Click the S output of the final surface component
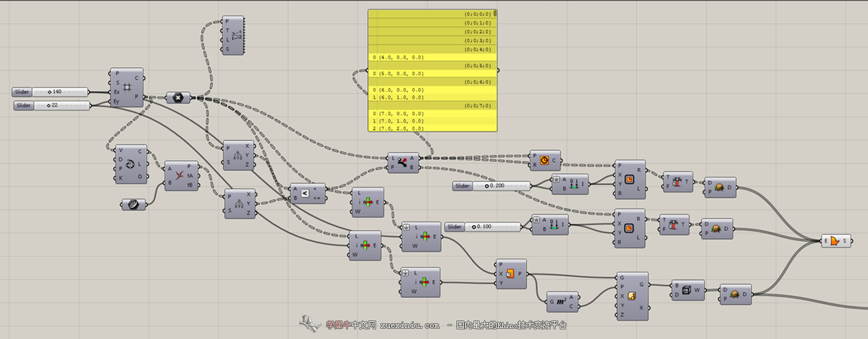Screen dimensions: 868x339 [845, 240]
